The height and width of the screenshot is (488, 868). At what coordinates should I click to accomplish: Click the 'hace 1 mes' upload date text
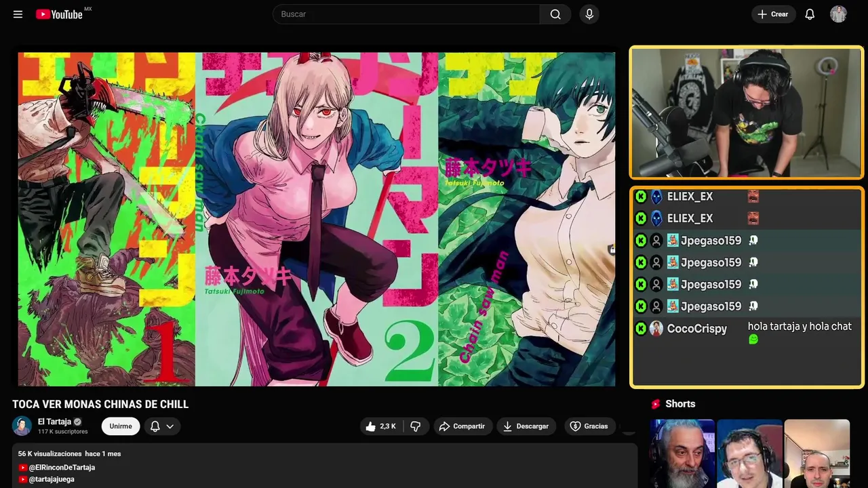(x=103, y=453)
